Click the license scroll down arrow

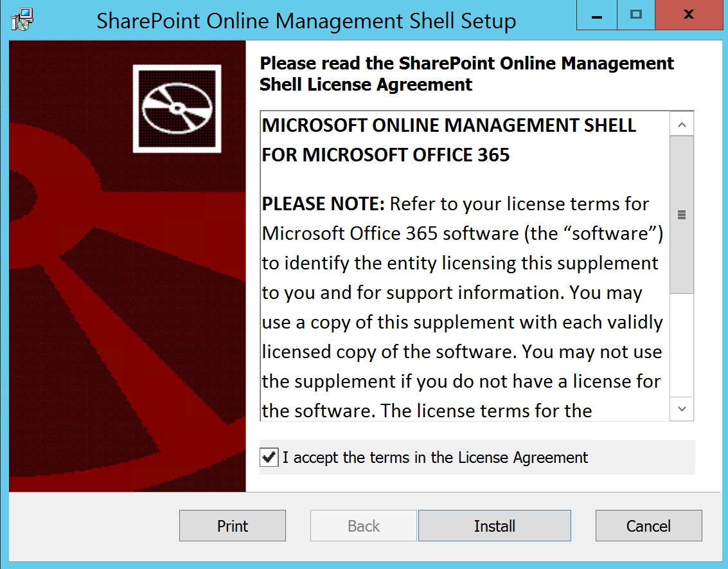click(x=682, y=409)
